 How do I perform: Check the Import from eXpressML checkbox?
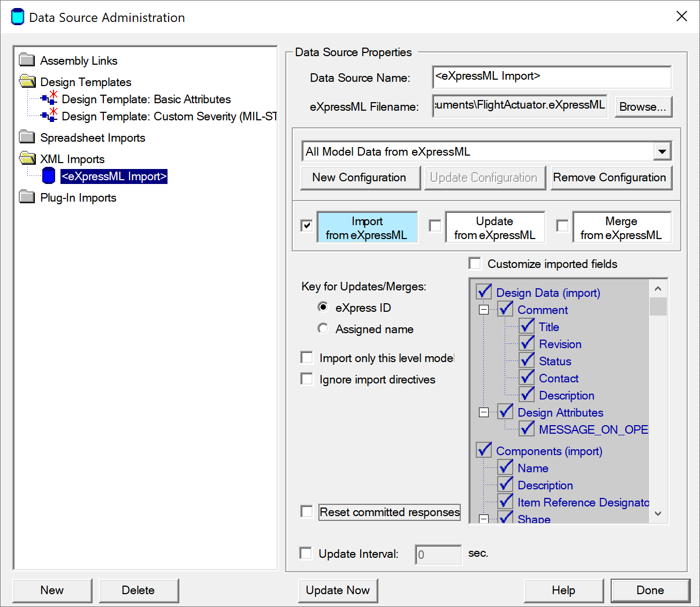(307, 226)
